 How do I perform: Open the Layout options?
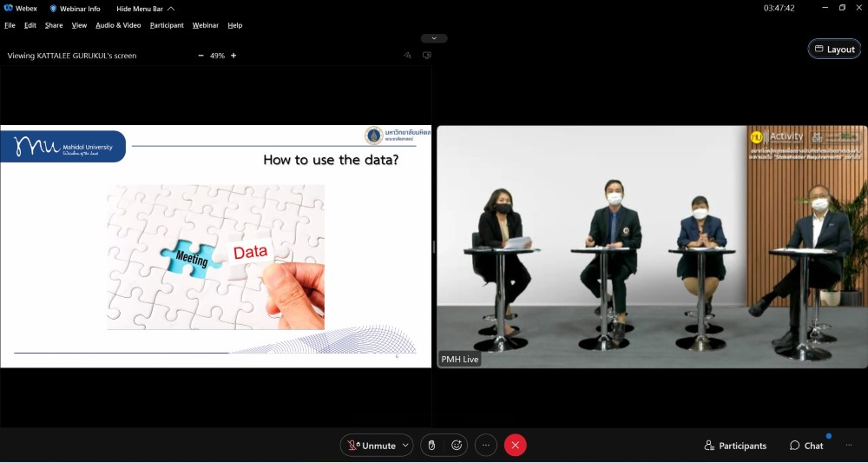click(x=834, y=50)
